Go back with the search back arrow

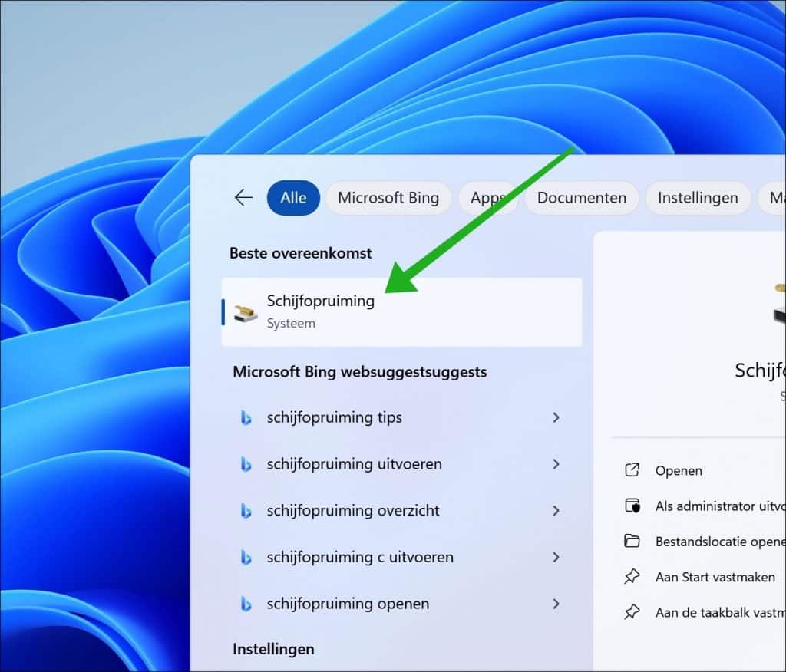(243, 197)
